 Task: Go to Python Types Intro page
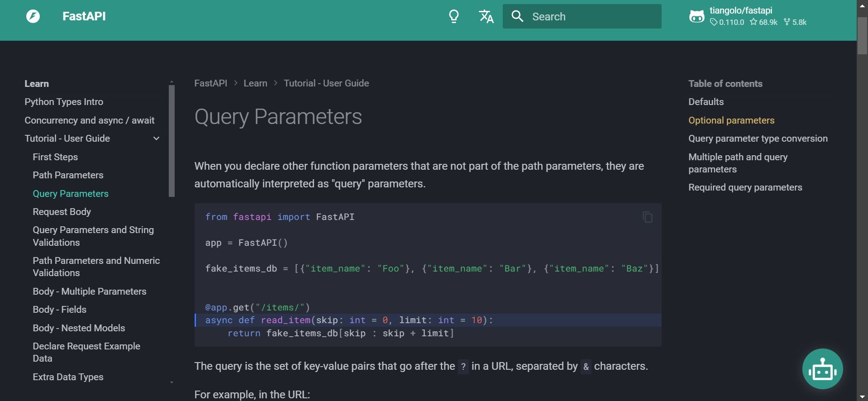pos(64,102)
